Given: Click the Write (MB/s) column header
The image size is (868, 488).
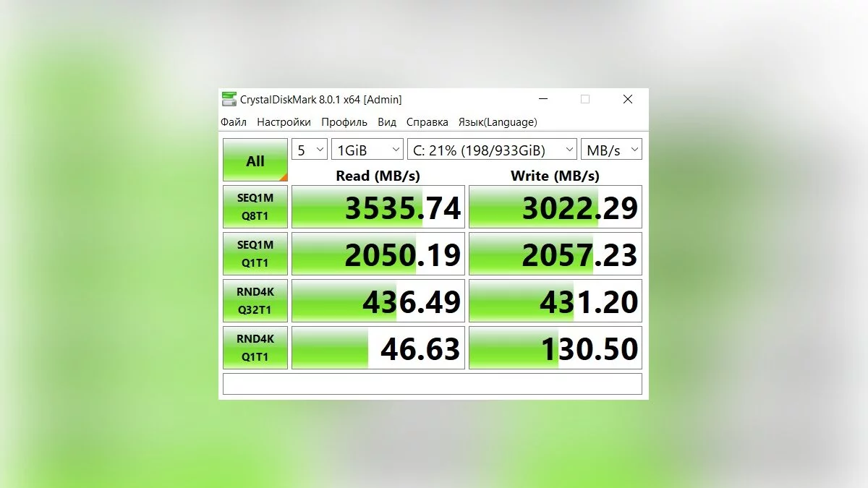Looking at the screenshot, I should pyautogui.click(x=555, y=175).
